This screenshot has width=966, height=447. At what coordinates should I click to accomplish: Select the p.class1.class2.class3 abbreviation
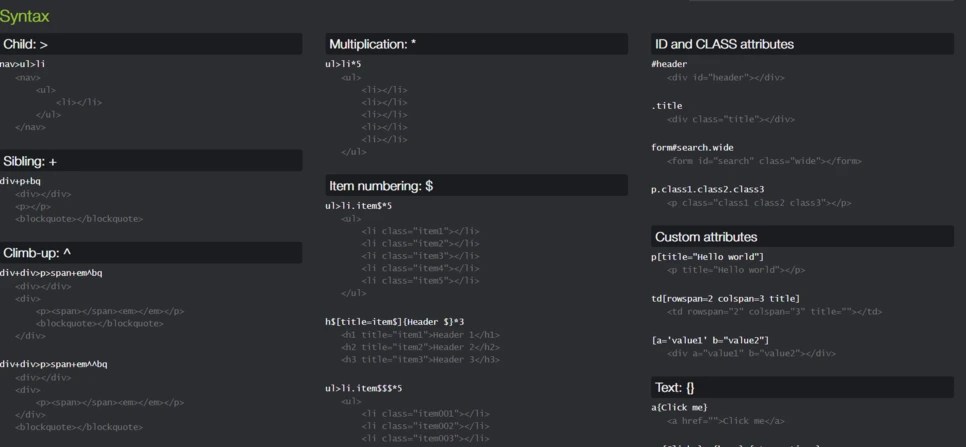[707, 189]
